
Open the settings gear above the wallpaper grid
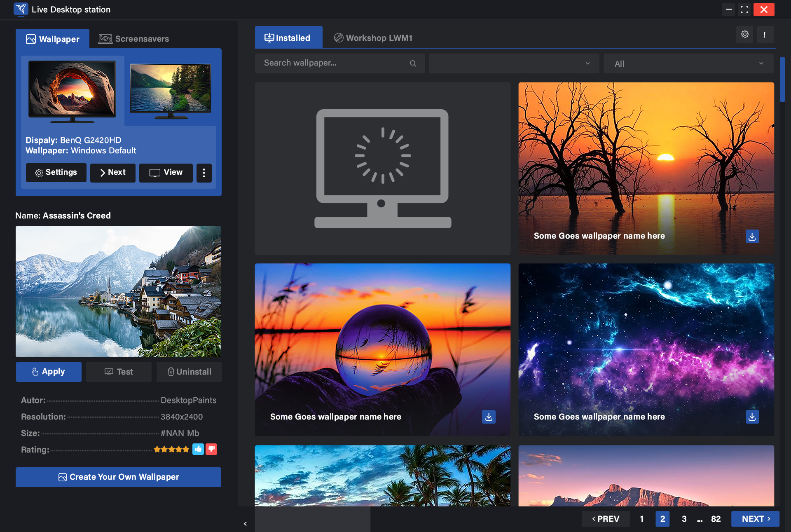click(744, 34)
